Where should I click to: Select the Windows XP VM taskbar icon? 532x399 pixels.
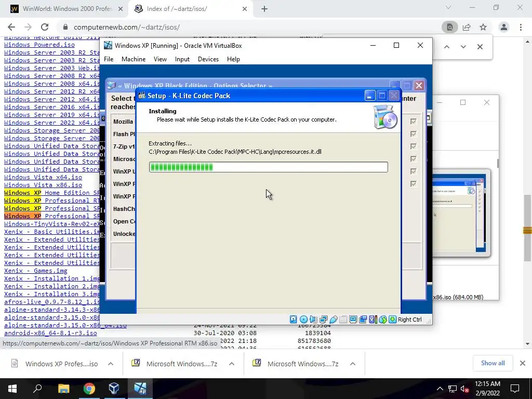tap(140, 389)
